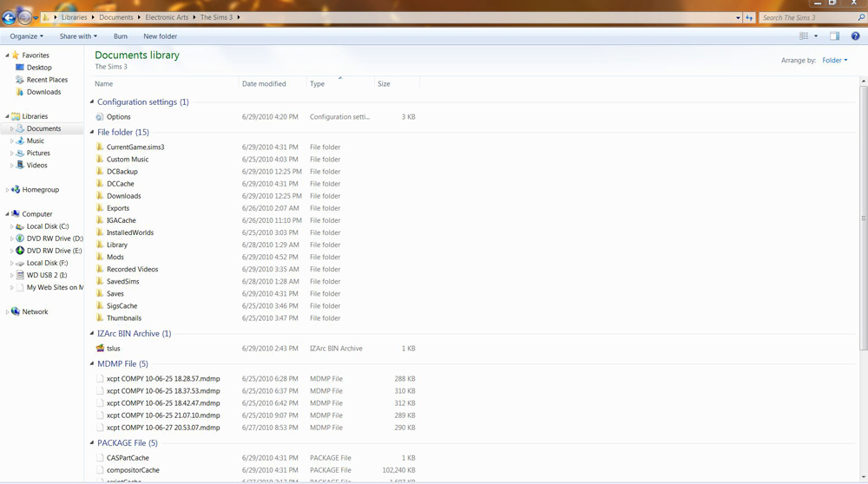Click the New folder button
868x484 pixels.
click(160, 36)
